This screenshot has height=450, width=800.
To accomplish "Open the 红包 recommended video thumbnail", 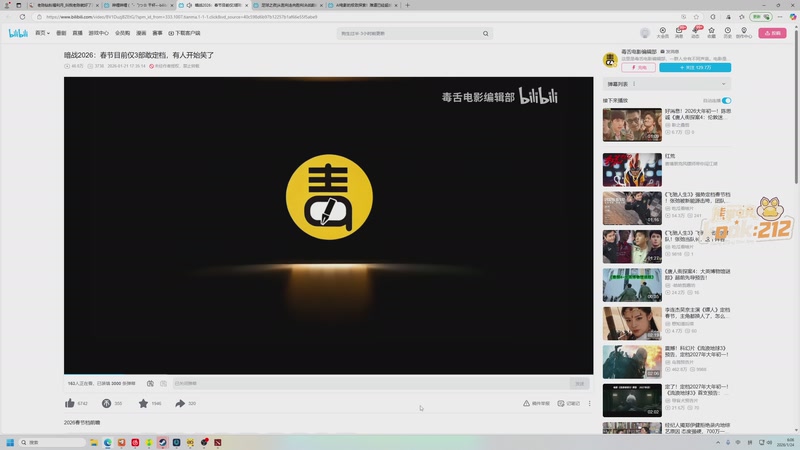I will coord(632,170).
